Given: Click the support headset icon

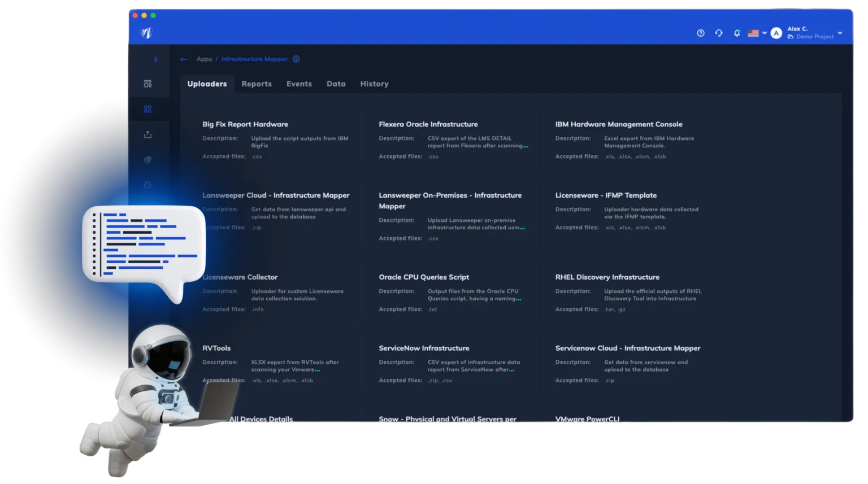Looking at the screenshot, I should (x=719, y=33).
